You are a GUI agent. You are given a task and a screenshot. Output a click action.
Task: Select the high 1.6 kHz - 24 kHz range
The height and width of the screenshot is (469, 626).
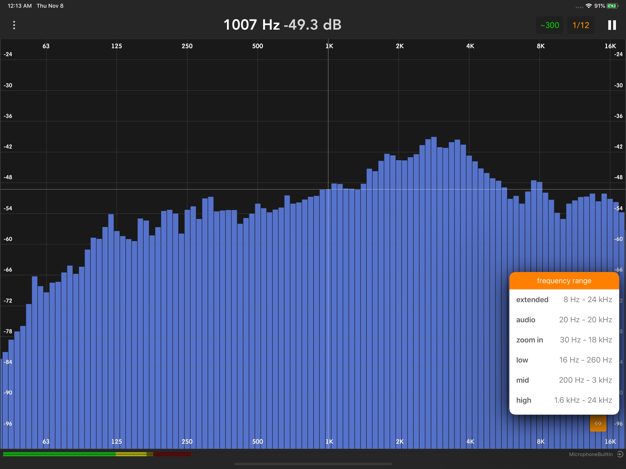coord(564,400)
